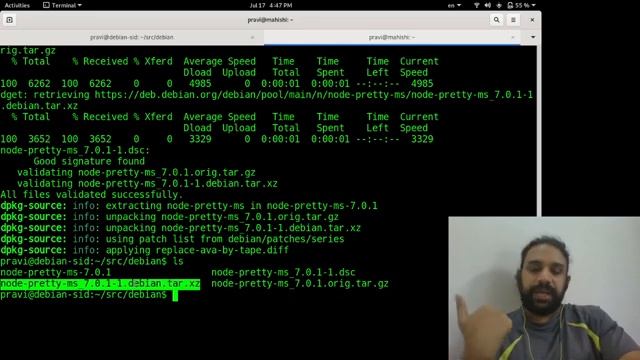Switch to the pravi@debian-sid: ~/src/debian tab
This screenshot has width=640, height=360.
tap(131, 37)
